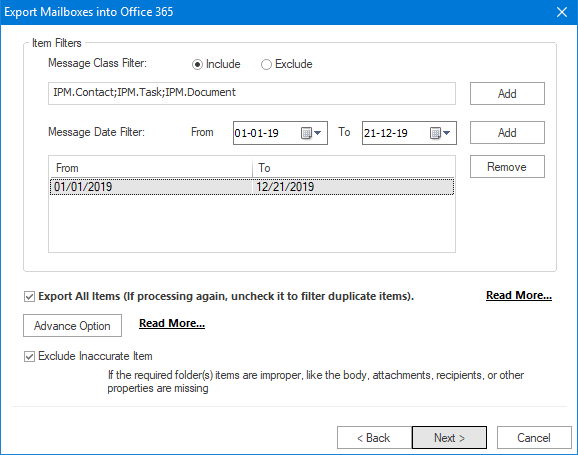This screenshot has width=578, height=455.
Task: Toggle the Exclude Inaccurate Item checkbox
Action: coord(29,356)
